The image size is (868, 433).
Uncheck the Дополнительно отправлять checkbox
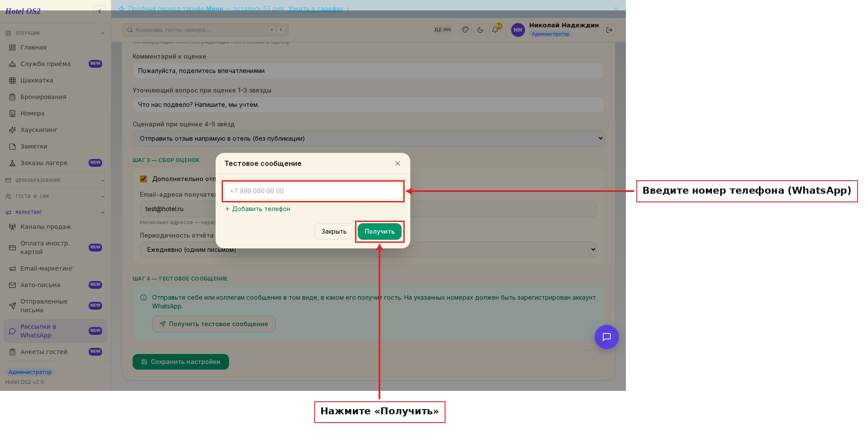pos(143,179)
